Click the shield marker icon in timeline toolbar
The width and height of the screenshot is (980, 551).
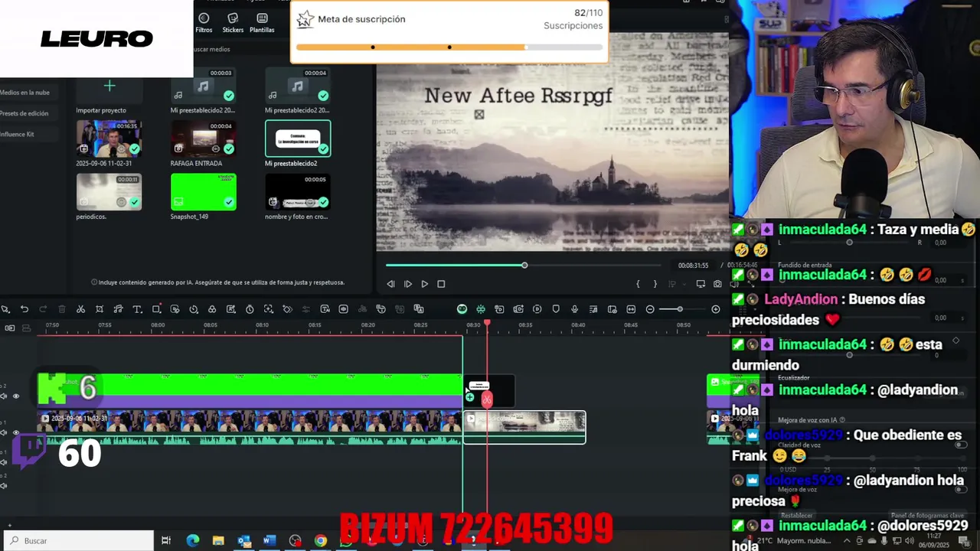[556, 309]
